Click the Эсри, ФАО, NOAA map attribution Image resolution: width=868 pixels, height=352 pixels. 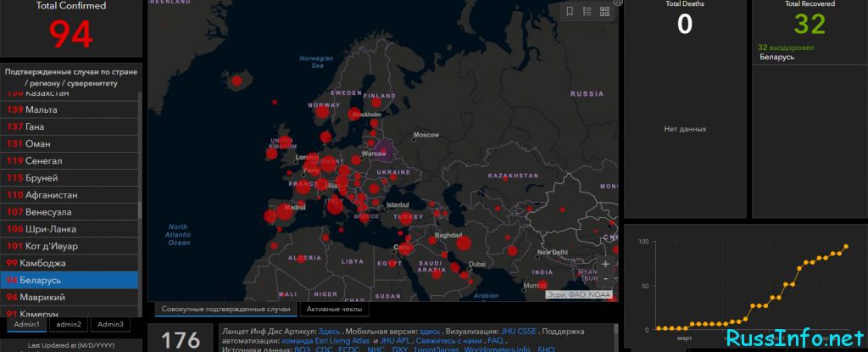[x=581, y=294]
